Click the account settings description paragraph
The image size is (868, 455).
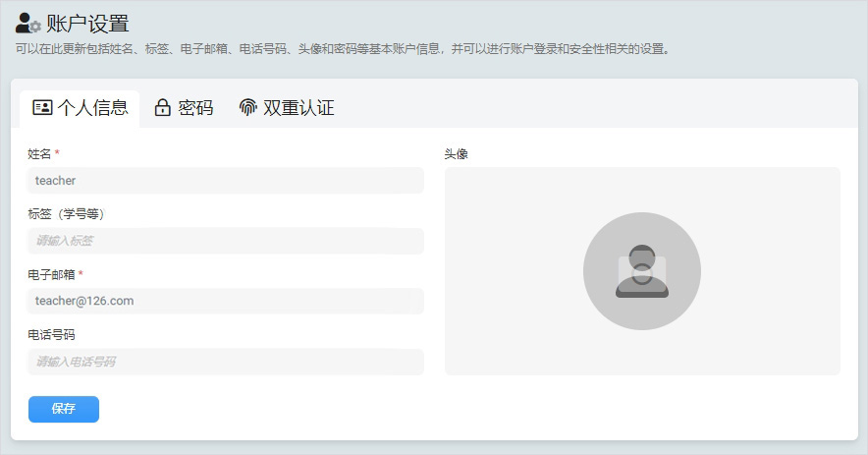click(x=344, y=48)
